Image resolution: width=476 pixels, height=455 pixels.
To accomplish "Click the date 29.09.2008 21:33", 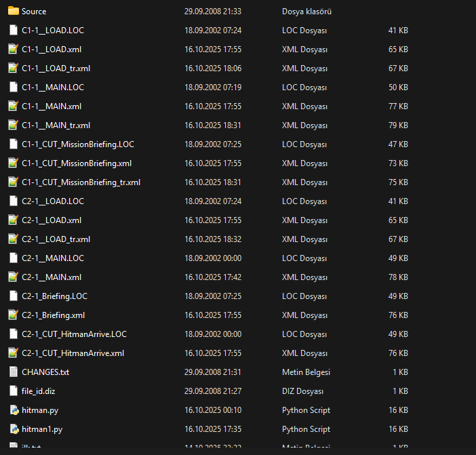I will [213, 12].
